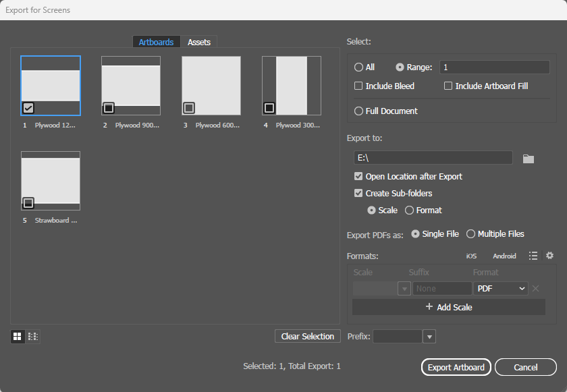Select the Full Document radio option
The width and height of the screenshot is (567, 392).
click(358, 111)
